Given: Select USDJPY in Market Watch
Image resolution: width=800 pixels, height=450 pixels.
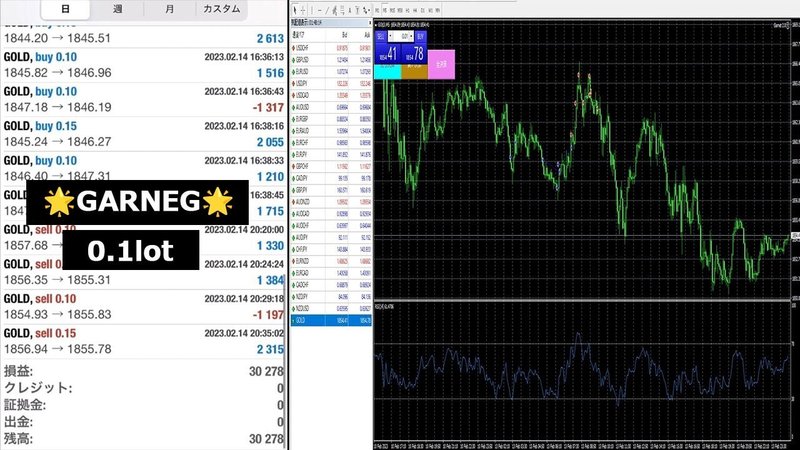Looking at the screenshot, I should [331, 83].
